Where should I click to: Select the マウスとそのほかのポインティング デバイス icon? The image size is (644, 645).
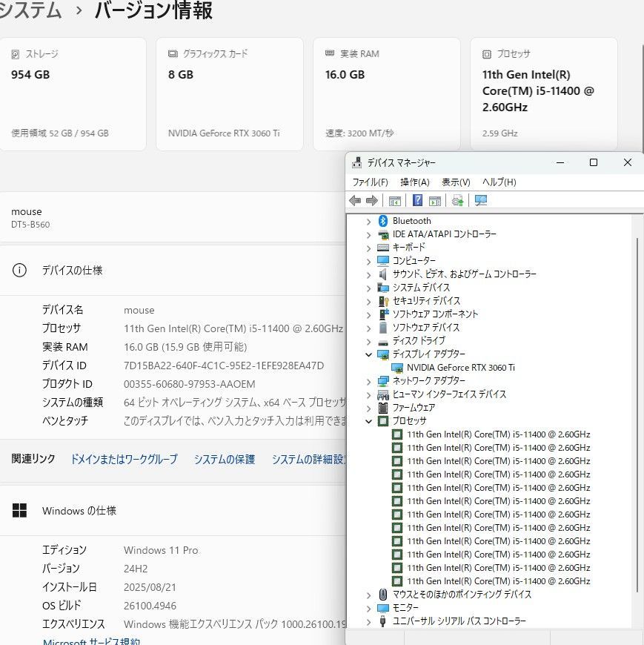pos(383,595)
